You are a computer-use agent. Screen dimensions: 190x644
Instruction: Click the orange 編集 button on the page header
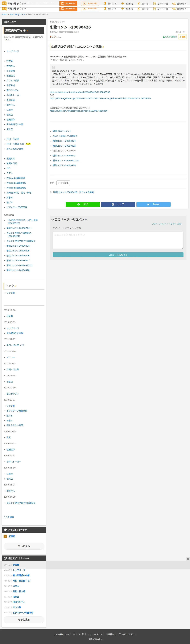pos(182,37)
